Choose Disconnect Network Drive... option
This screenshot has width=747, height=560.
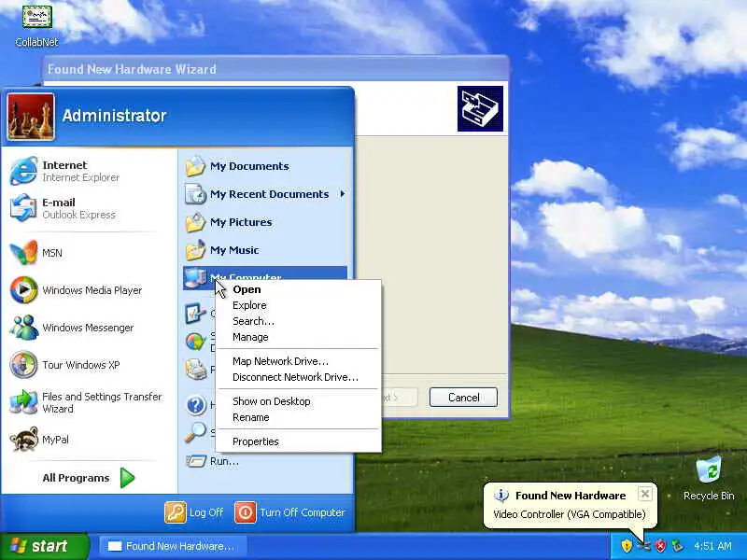click(x=298, y=377)
